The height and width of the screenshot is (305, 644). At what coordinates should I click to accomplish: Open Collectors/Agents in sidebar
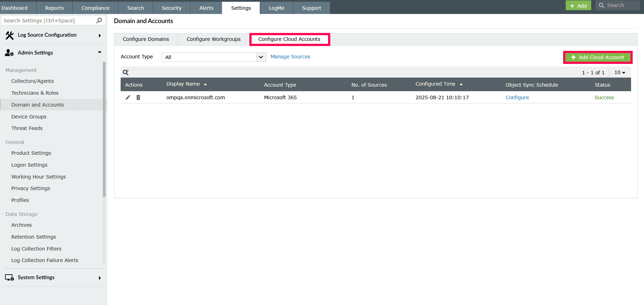coord(33,81)
